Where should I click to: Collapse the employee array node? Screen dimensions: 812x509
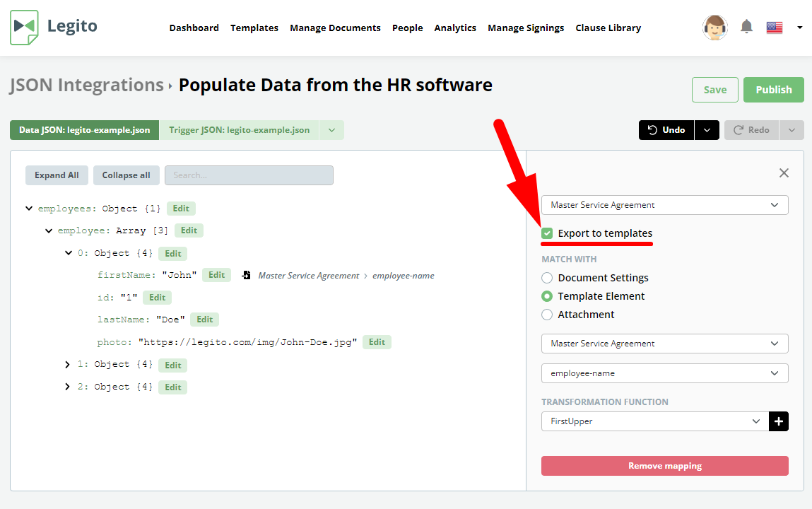point(49,231)
